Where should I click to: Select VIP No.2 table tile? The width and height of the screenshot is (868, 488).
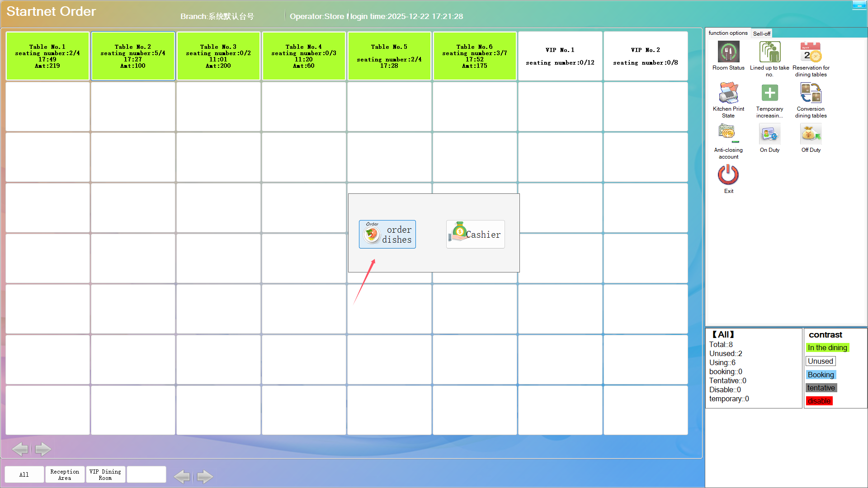(x=646, y=56)
